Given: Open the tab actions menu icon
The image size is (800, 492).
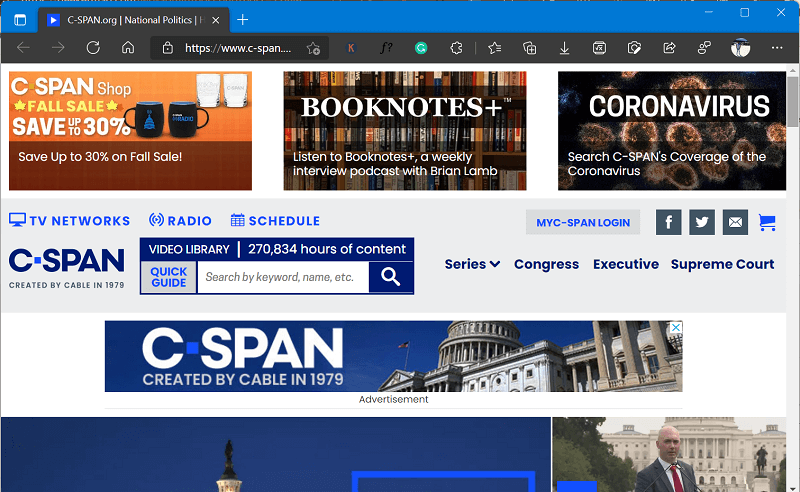Looking at the screenshot, I should 20,20.
